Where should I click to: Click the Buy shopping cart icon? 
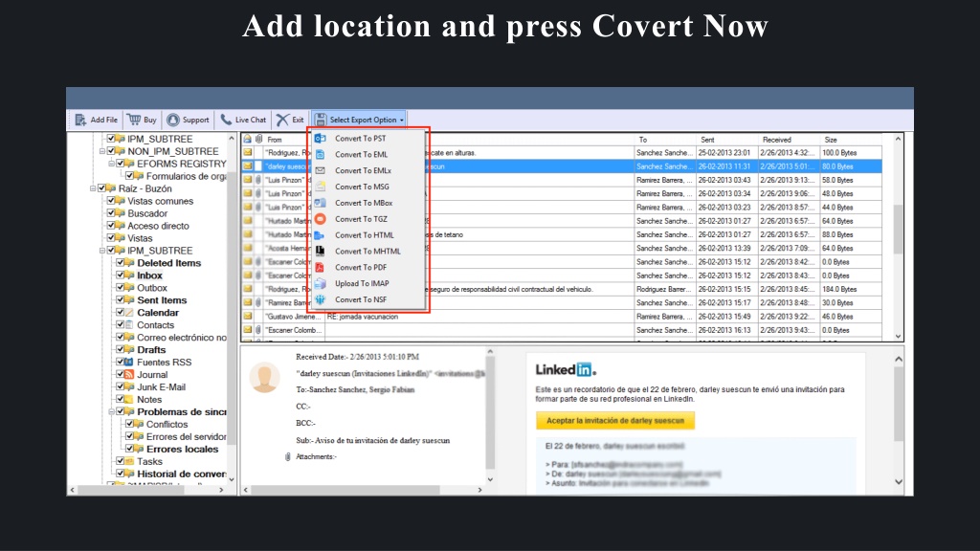pos(134,120)
